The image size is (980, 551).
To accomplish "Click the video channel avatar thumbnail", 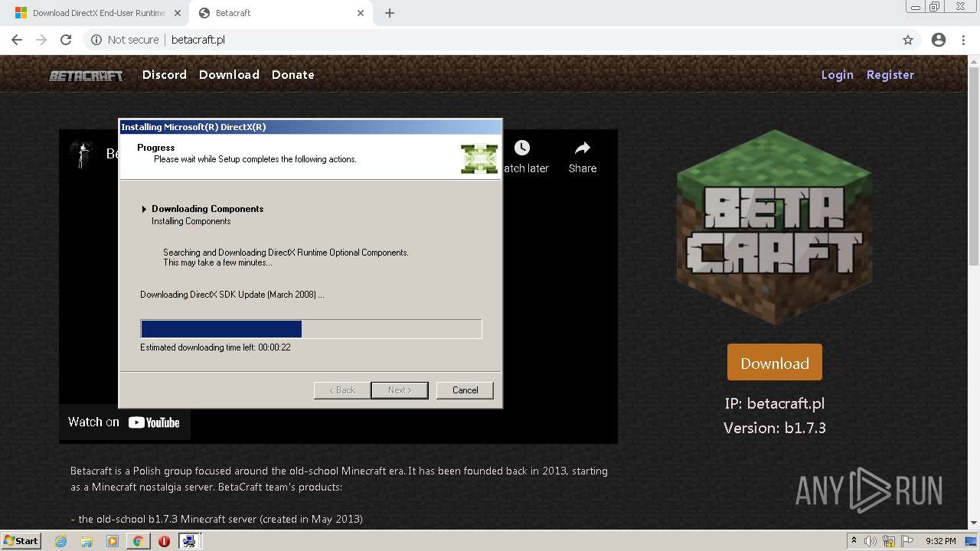I will click(81, 154).
